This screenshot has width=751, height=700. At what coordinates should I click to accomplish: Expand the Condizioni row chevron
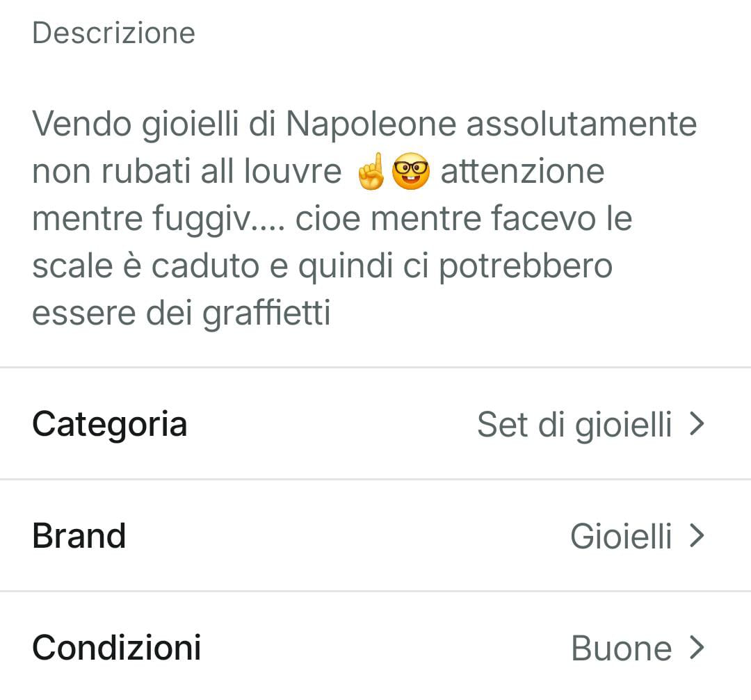(x=697, y=648)
